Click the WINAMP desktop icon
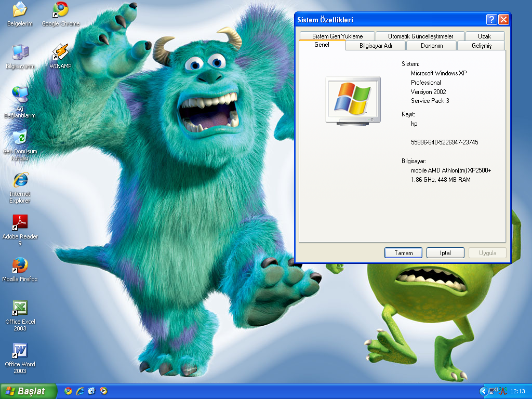 pyautogui.click(x=60, y=53)
